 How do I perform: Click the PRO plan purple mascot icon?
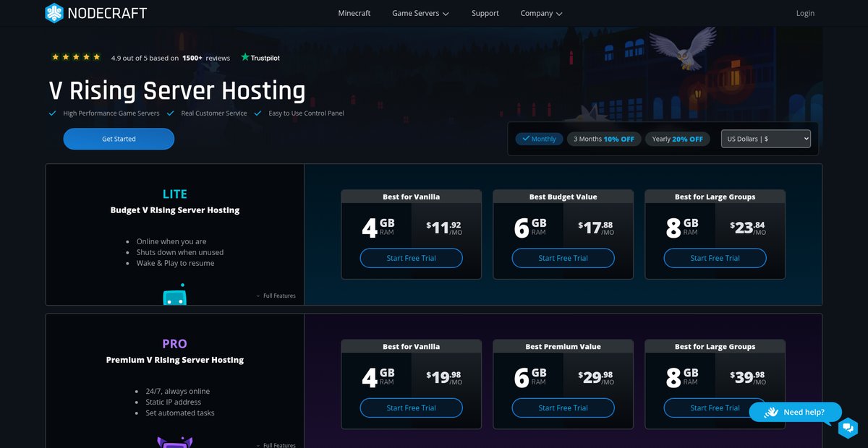coord(174,442)
